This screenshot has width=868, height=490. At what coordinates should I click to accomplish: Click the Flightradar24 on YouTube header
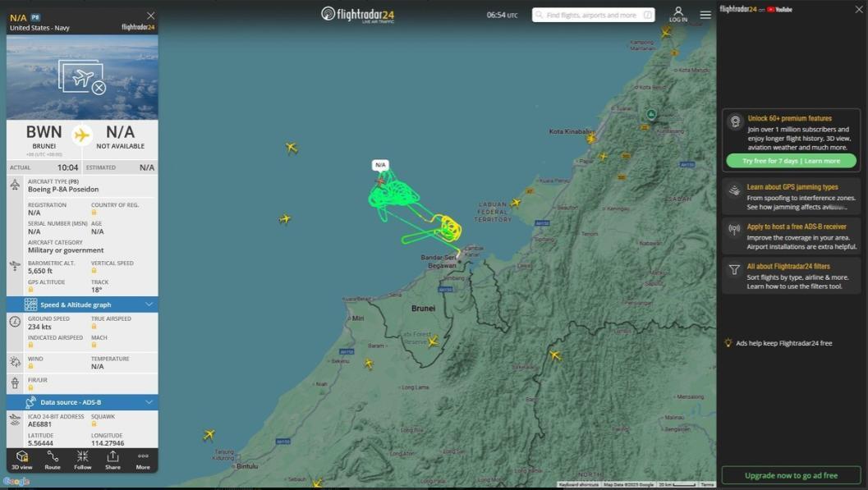(755, 9)
